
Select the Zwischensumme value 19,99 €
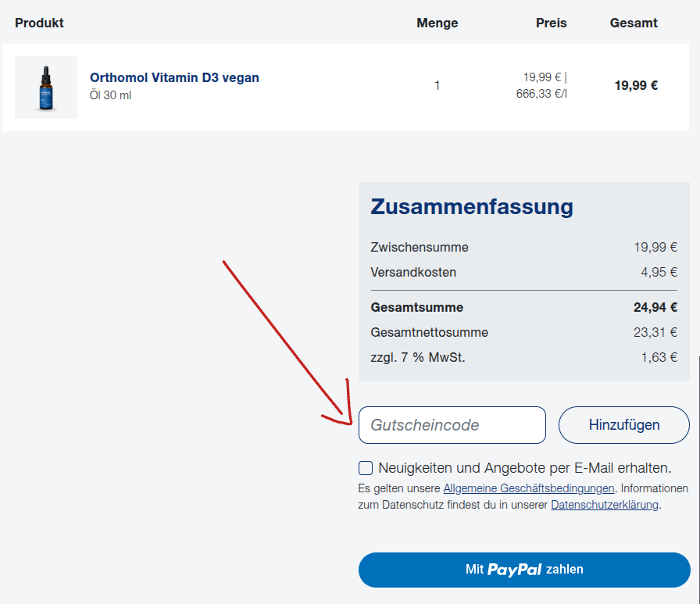[x=655, y=248]
